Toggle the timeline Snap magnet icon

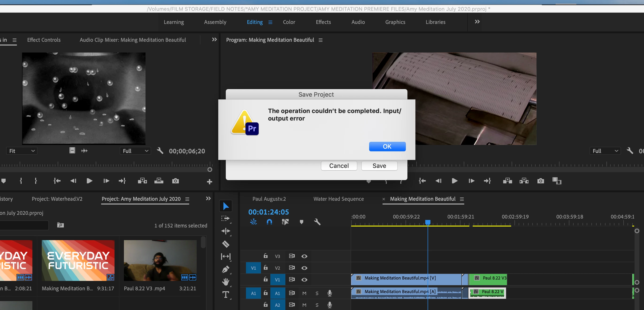(269, 222)
